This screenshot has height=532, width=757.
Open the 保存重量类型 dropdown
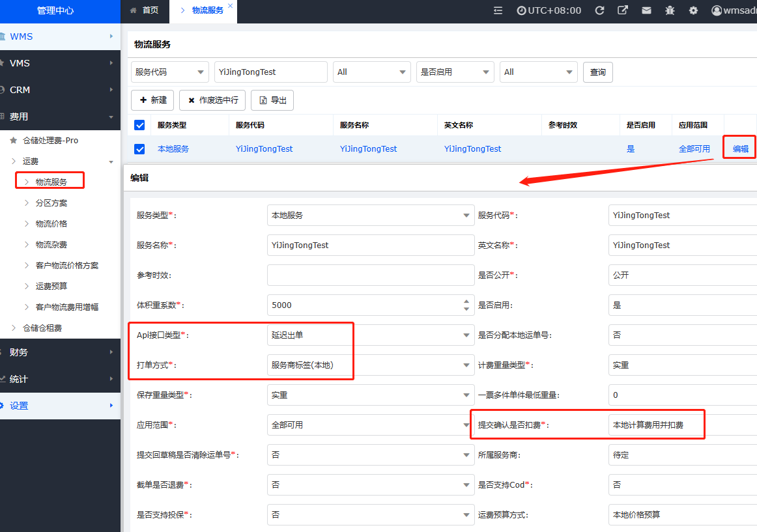click(x=371, y=395)
